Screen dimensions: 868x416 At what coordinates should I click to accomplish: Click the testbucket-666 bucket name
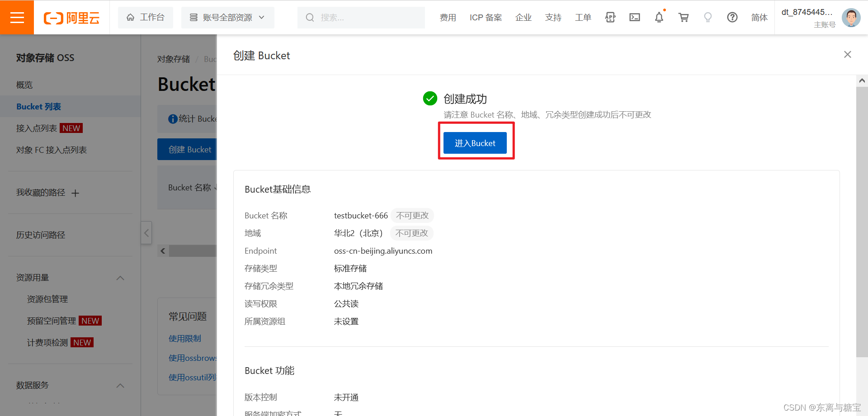(x=361, y=215)
